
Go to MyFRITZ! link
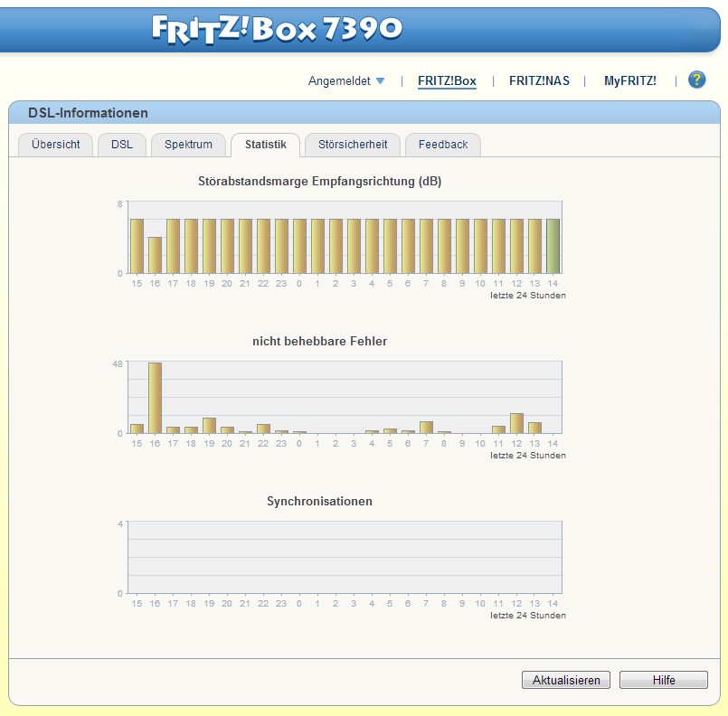(x=630, y=80)
